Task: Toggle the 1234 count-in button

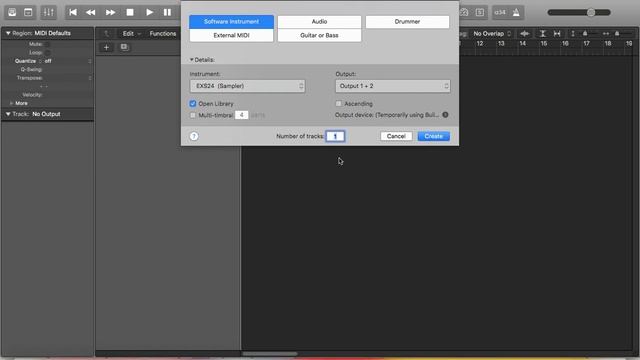Action: point(500,12)
